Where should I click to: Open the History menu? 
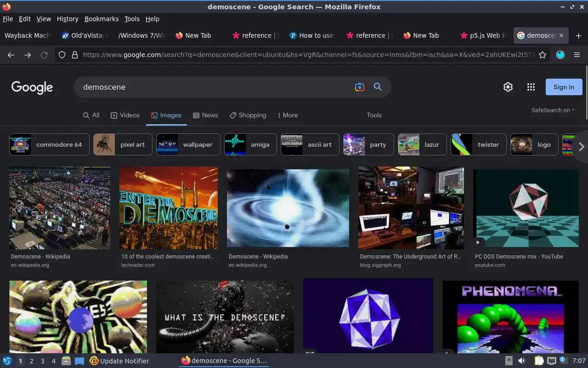click(x=68, y=19)
